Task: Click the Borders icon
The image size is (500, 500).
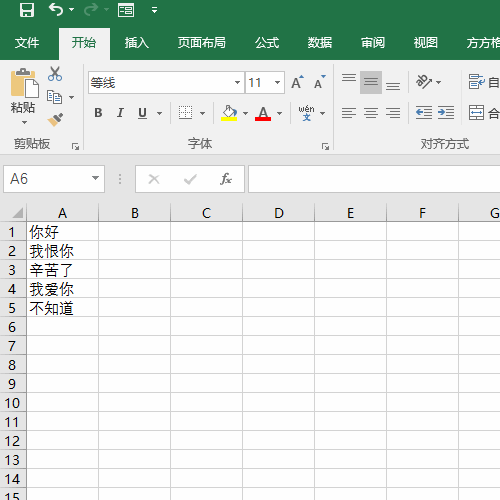Action: pyautogui.click(x=185, y=113)
